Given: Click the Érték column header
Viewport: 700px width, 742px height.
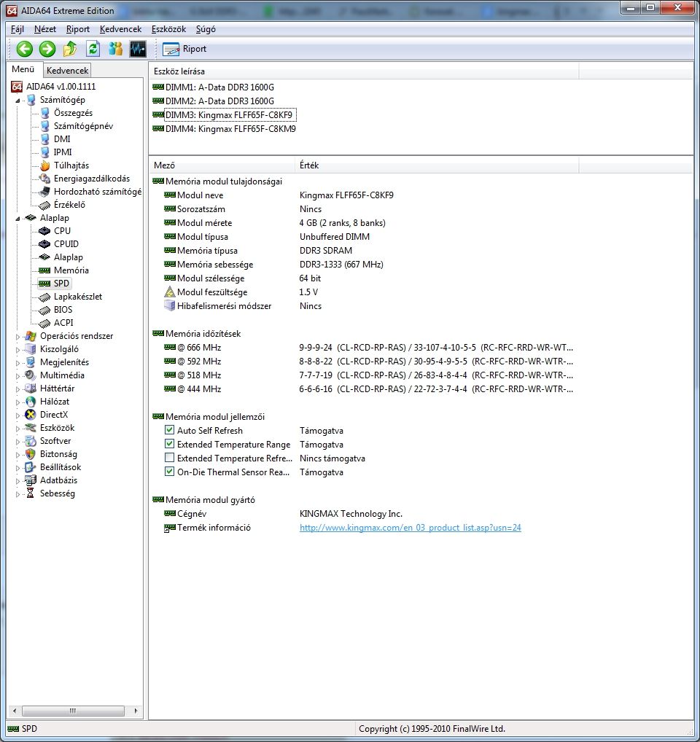Looking at the screenshot, I should (x=437, y=165).
